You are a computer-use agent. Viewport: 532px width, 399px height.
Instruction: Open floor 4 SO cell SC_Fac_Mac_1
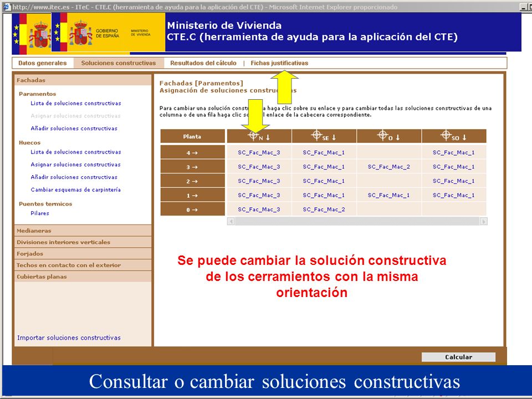tap(454, 153)
